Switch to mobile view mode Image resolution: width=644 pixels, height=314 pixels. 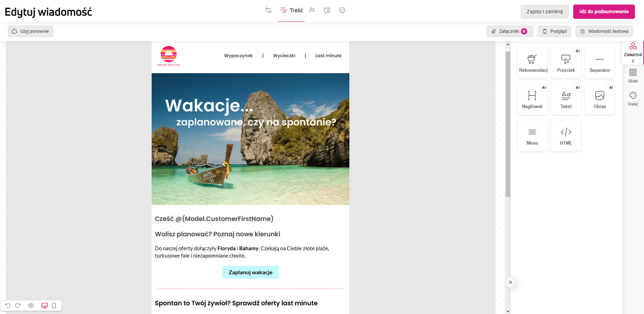click(54, 306)
